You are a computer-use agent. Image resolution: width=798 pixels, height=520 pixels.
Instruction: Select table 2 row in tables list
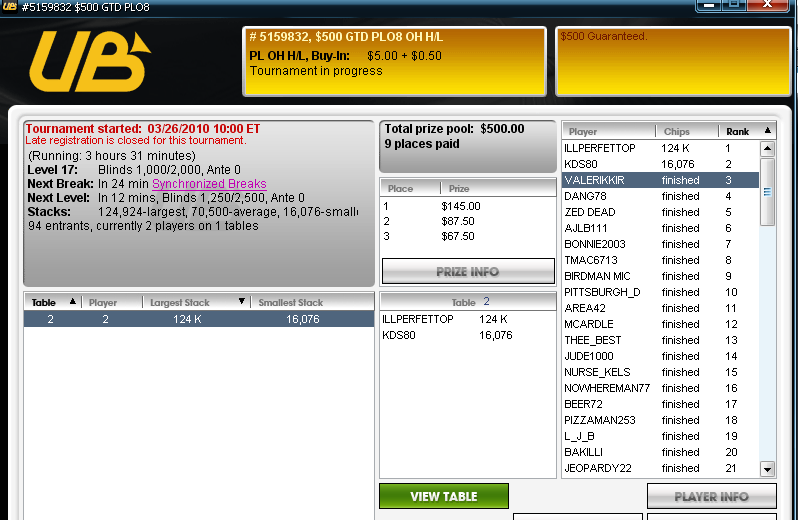[x=199, y=319]
